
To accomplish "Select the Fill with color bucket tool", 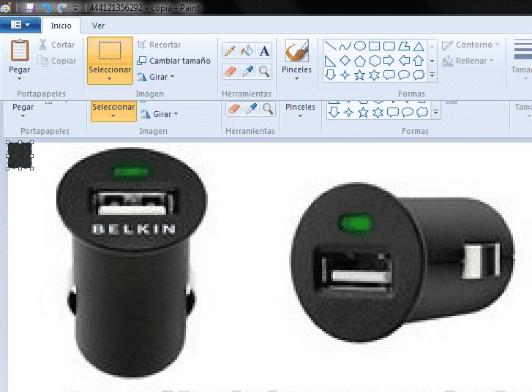I will click(247, 51).
